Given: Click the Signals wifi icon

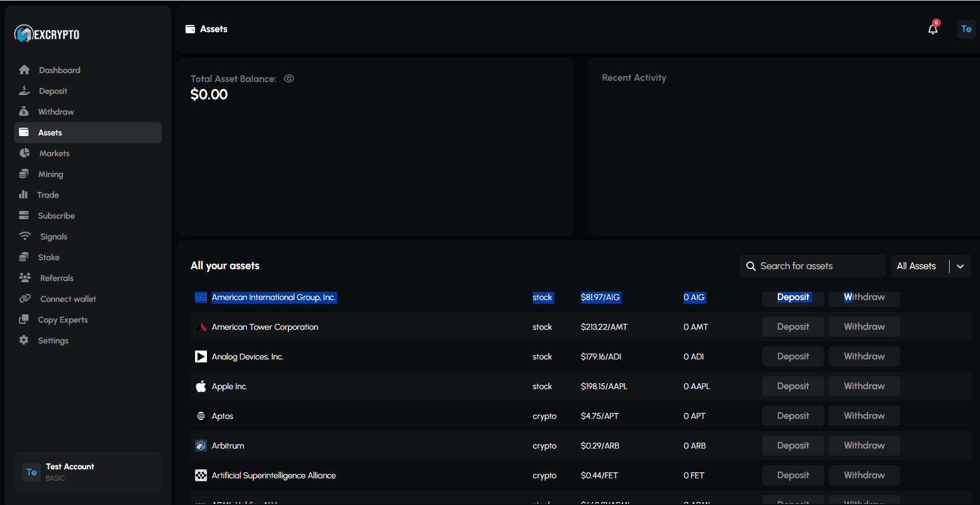Looking at the screenshot, I should [x=25, y=236].
